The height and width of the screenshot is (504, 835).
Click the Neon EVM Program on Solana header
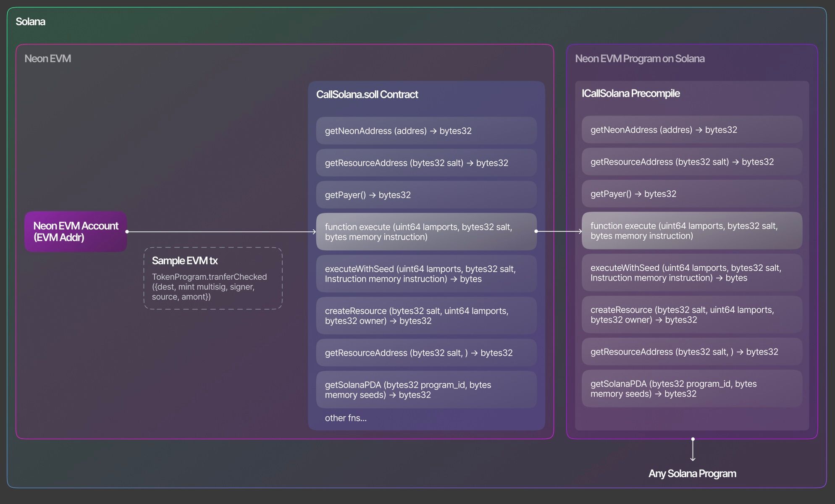(x=640, y=58)
